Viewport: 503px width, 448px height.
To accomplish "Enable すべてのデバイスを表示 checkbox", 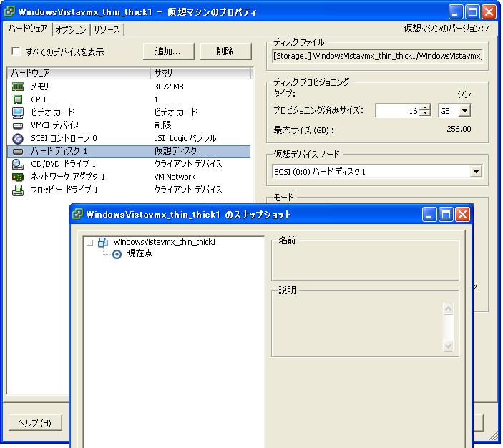I will coord(16,51).
